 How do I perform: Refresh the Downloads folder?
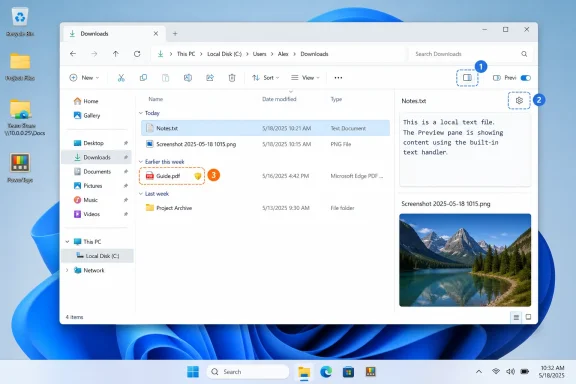pos(137,54)
